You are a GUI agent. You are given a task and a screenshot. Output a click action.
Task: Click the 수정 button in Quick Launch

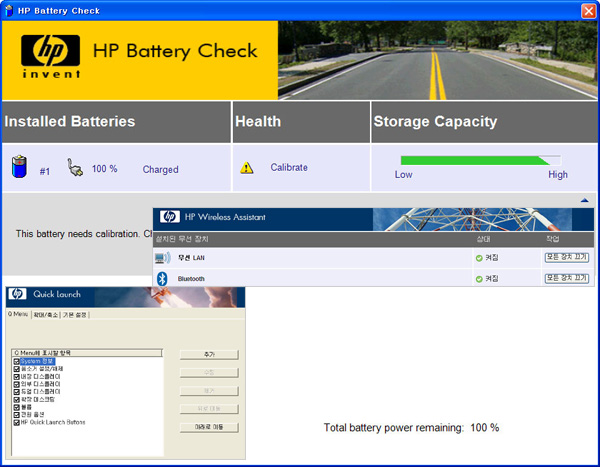click(x=209, y=372)
